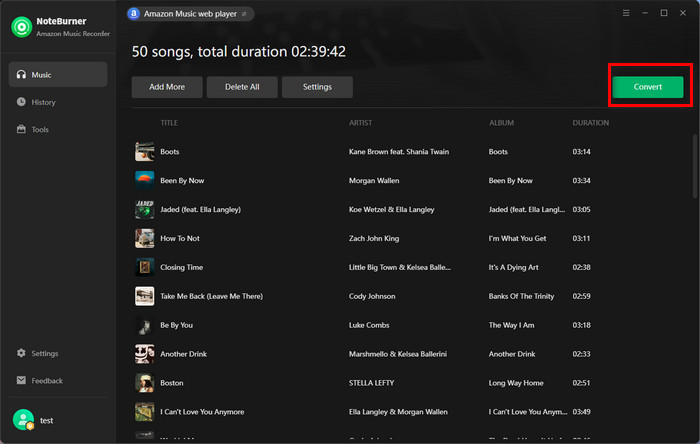The image size is (700, 444).
Task: Click the DURATION column header
Action: pyautogui.click(x=591, y=123)
